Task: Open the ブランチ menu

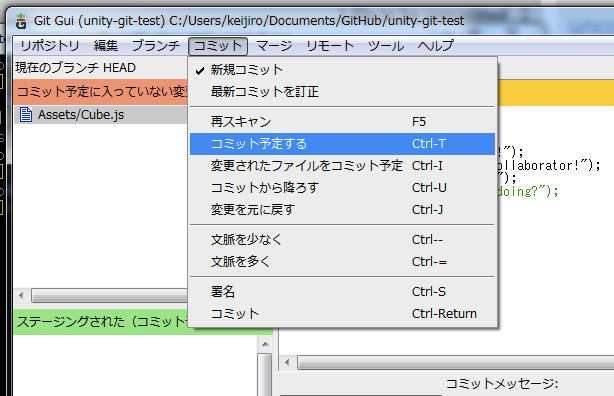Action: (155, 46)
